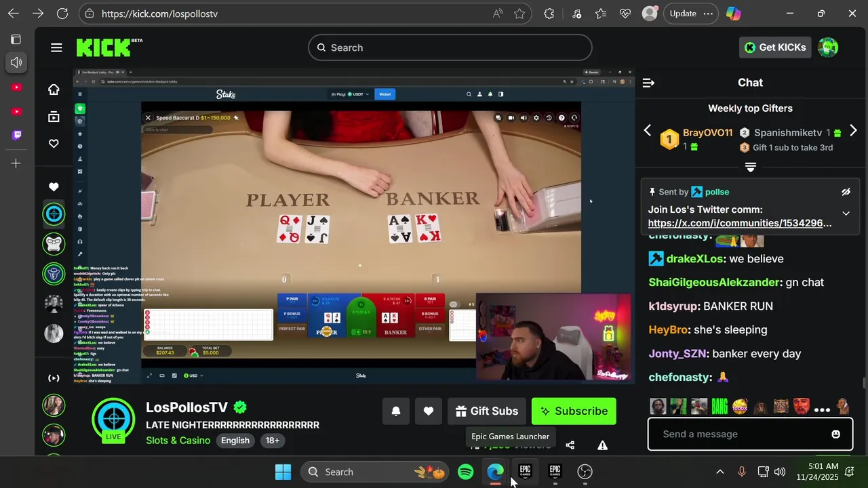Click the Gift Subs button
868x488 pixels.
pyautogui.click(x=487, y=411)
